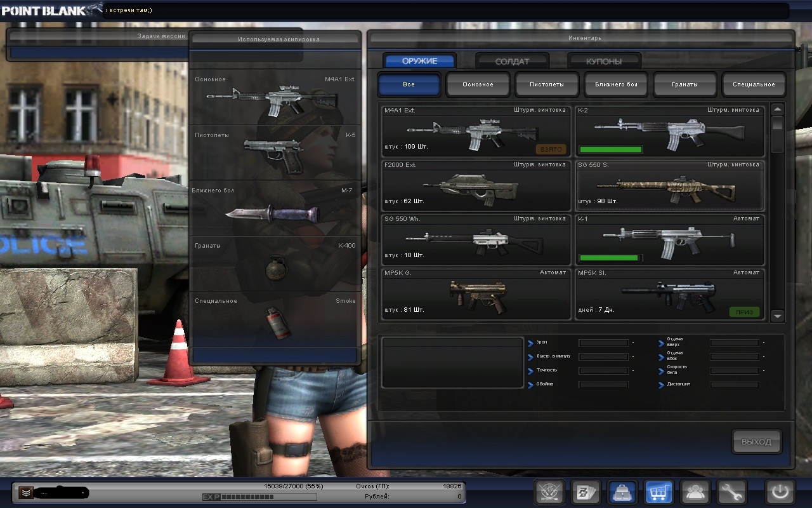Select the MP5K G. gold submachine gun
This screenshot has height=508, width=812.
[476, 294]
